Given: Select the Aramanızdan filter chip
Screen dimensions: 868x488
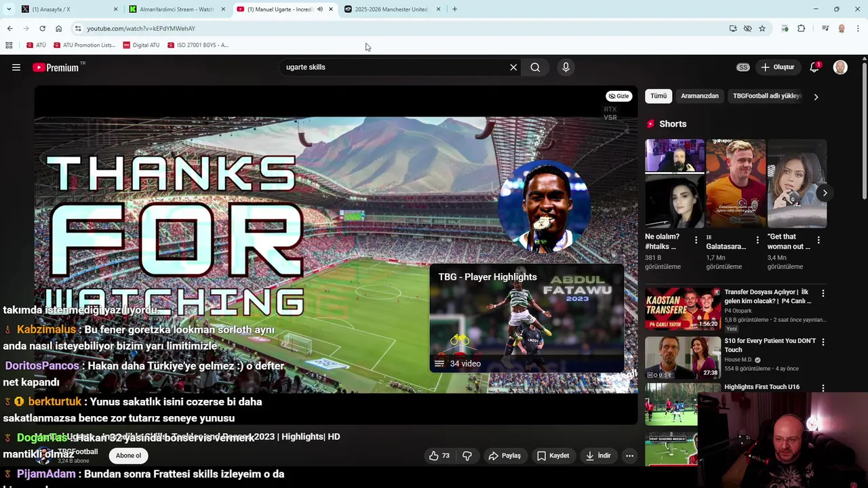Looking at the screenshot, I should tap(699, 96).
